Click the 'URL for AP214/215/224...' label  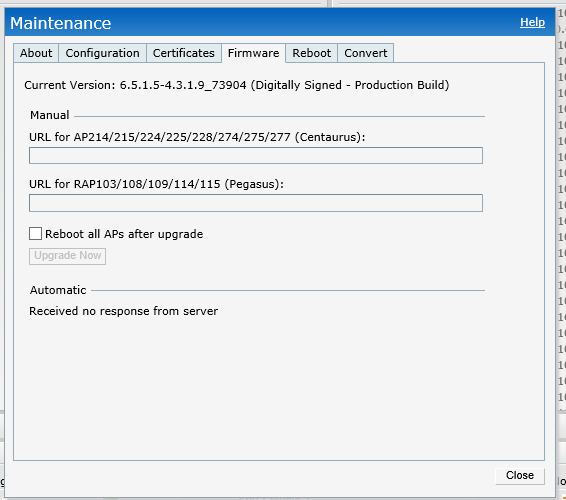pyautogui.click(x=197, y=137)
